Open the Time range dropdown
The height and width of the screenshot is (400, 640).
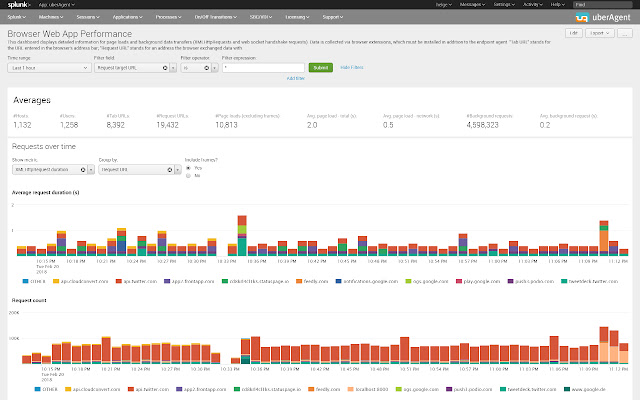(x=49, y=68)
